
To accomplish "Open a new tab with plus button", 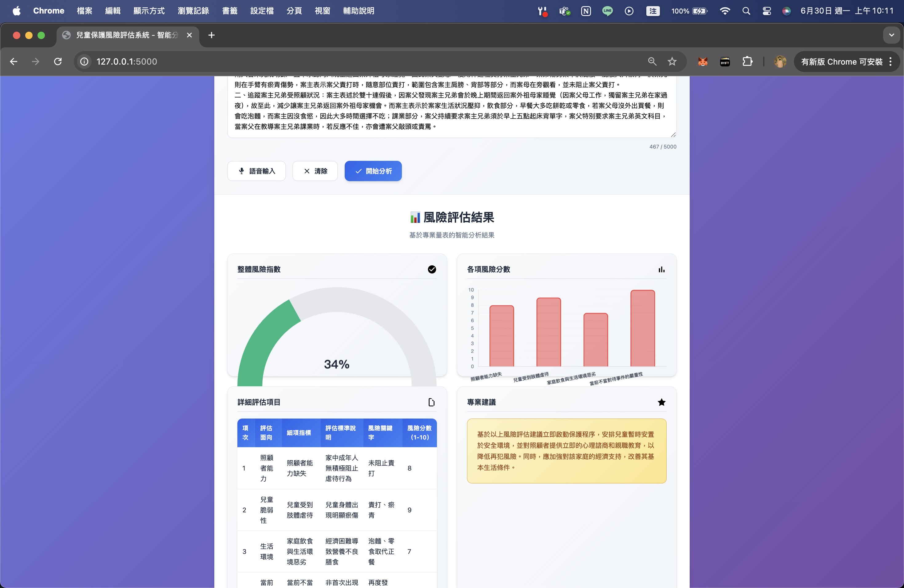I will (x=212, y=35).
